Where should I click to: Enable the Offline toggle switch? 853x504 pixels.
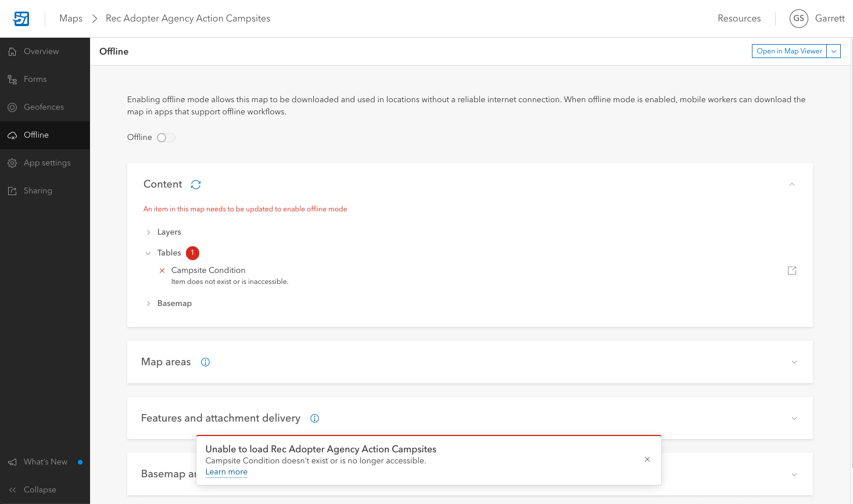pos(166,138)
